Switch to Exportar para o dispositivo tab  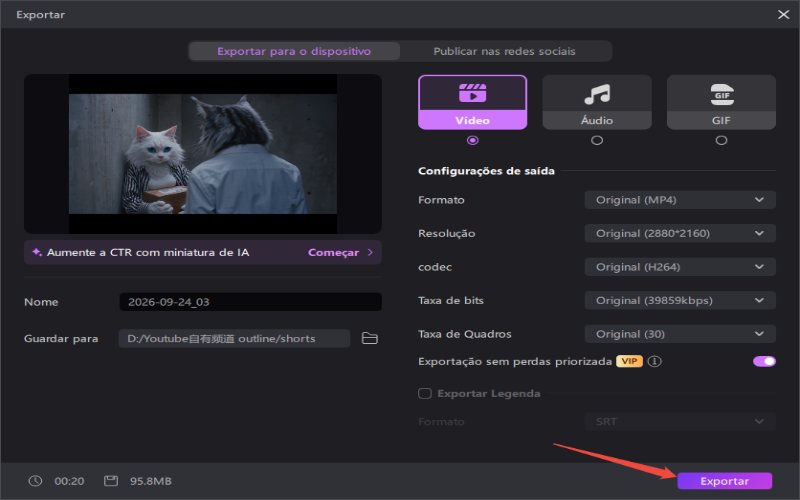pos(294,51)
